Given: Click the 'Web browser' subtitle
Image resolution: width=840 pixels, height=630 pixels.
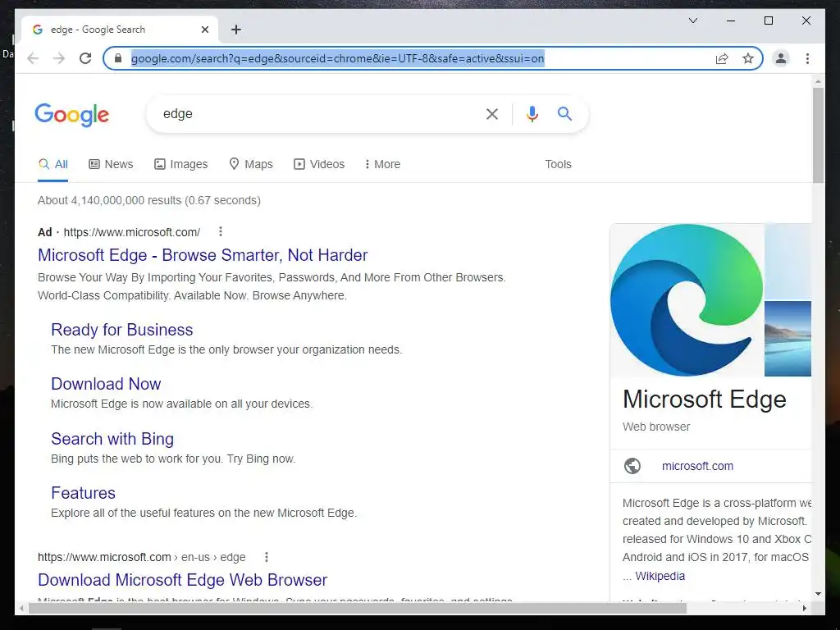Looking at the screenshot, I should (x=656, y=427).
